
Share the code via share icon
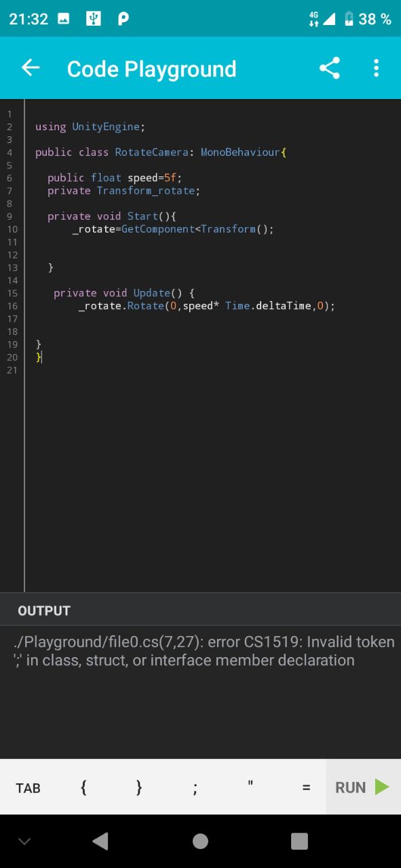330,68
